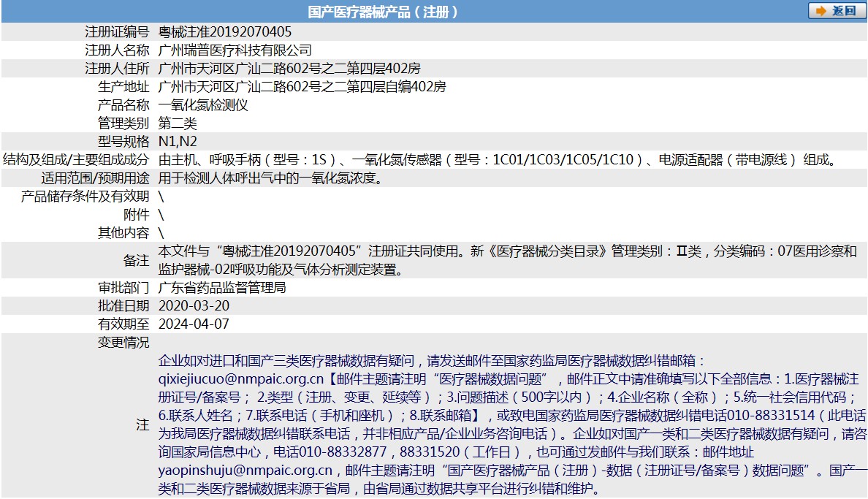868x499 pixels.
Task: Click the 型号规格 label
Action: point(123,141)
